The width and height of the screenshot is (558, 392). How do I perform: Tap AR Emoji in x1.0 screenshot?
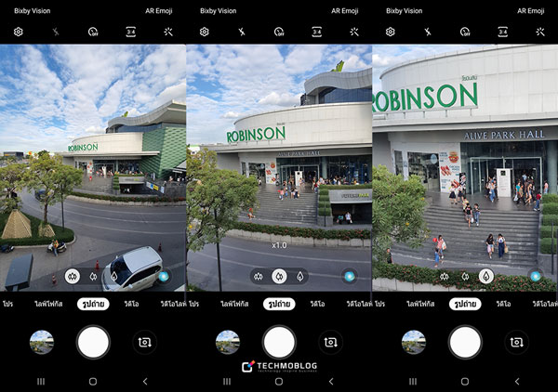pos(344,11)
